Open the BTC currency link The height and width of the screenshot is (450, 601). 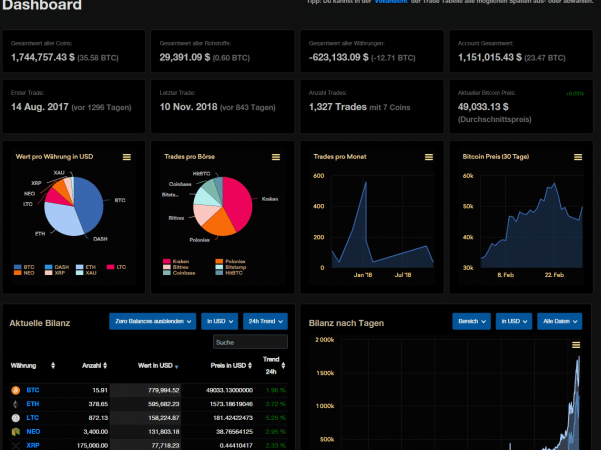33,390
